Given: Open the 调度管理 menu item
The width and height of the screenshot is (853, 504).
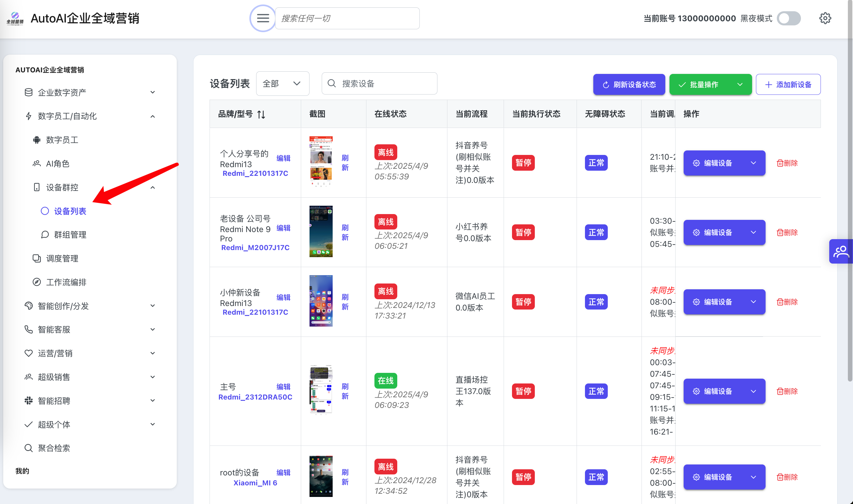Looking at the screenshot, I should click(62, 258).
